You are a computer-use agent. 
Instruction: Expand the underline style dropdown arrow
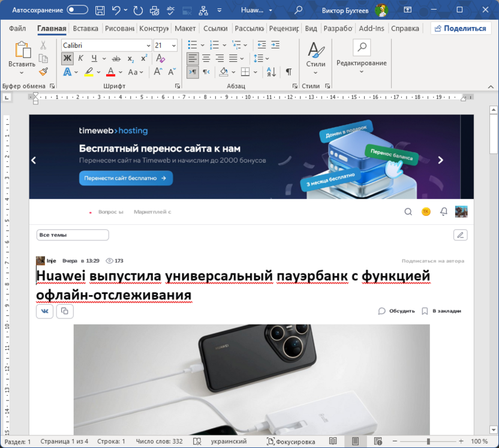(x=104, y=59)
